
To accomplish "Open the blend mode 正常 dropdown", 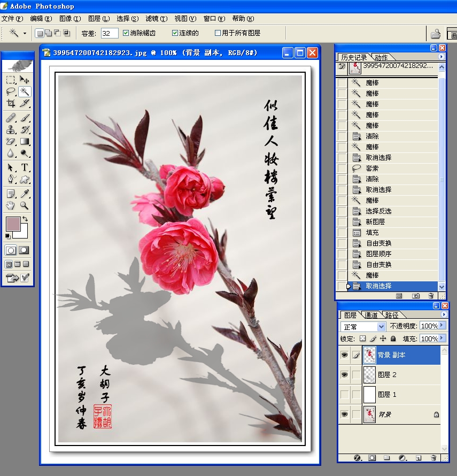I will 381,326.
